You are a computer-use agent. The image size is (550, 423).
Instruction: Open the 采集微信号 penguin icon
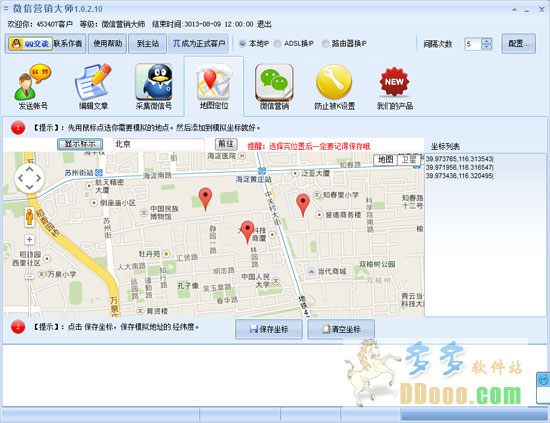154,87
